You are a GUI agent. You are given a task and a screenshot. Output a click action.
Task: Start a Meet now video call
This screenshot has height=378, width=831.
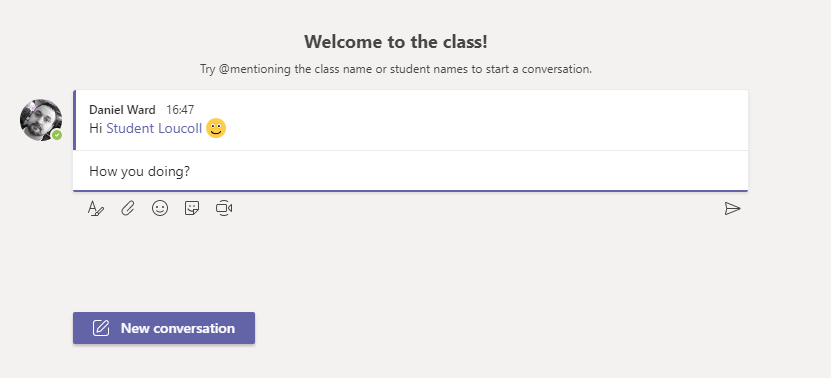[x=224, y=208]
